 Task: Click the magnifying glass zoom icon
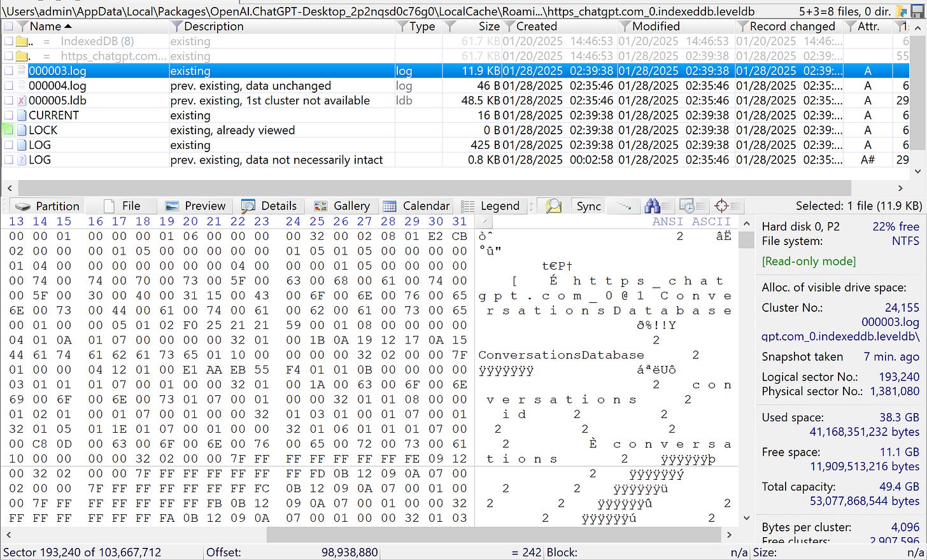tap(553, 206)
